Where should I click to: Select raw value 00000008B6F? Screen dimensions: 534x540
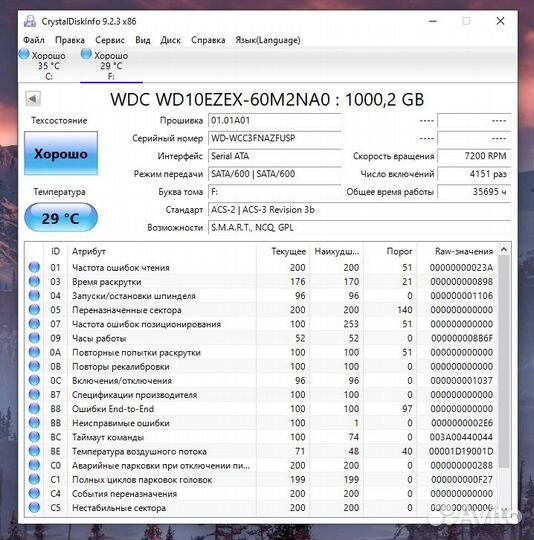point(462,338)
